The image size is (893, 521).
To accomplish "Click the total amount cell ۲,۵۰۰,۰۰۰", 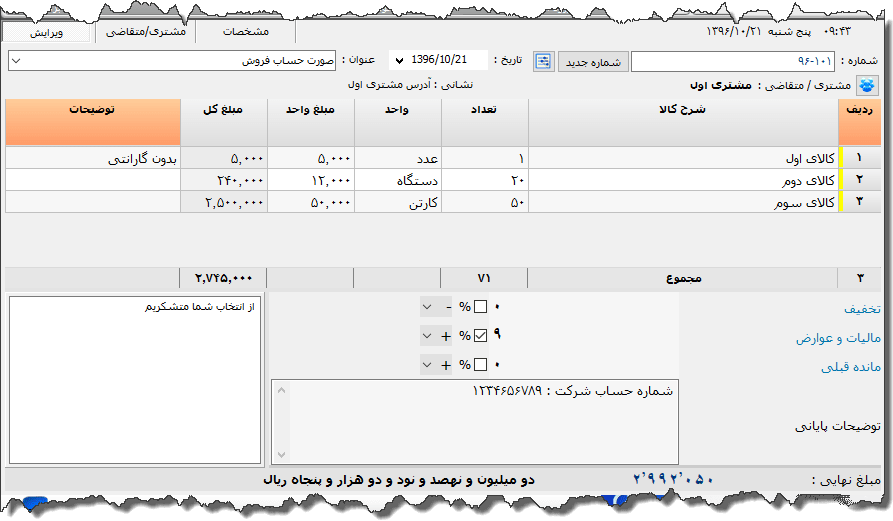I will tap(224, 202).
